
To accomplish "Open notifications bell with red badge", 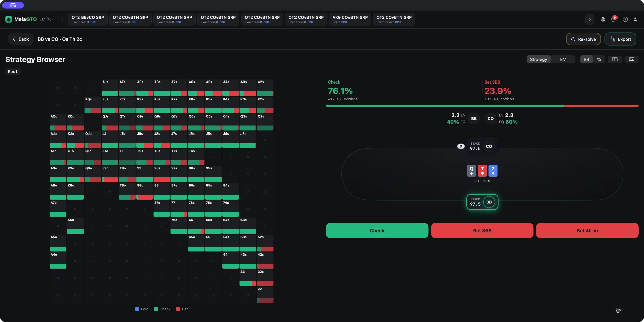I will click(613, 19).
